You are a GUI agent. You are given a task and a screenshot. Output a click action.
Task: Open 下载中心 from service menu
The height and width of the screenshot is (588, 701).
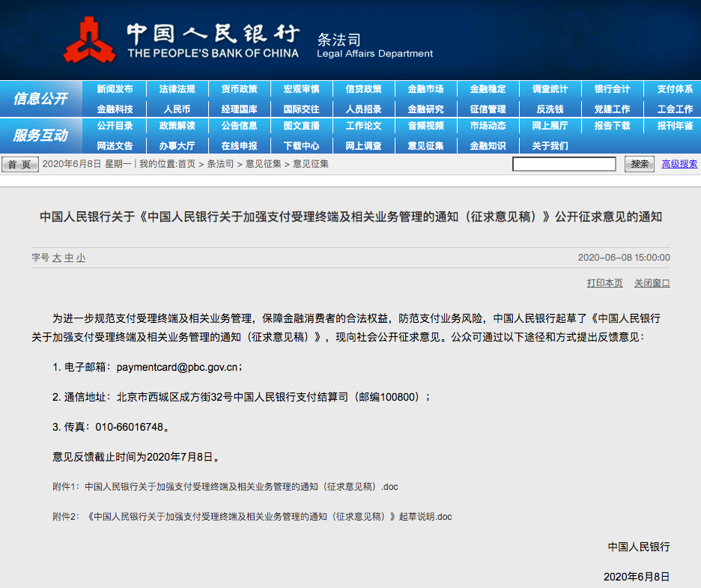[301, 146]
